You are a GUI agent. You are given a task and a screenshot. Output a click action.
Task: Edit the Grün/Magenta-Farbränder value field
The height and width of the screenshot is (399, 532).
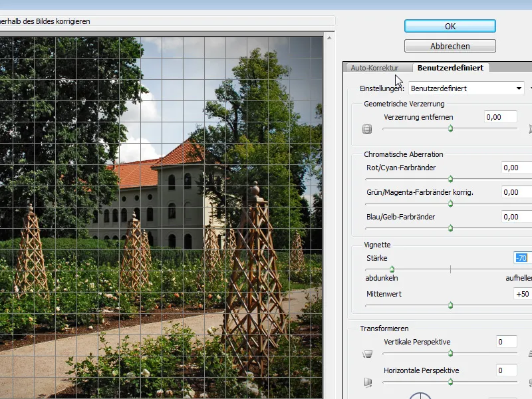tap(517, 192)
